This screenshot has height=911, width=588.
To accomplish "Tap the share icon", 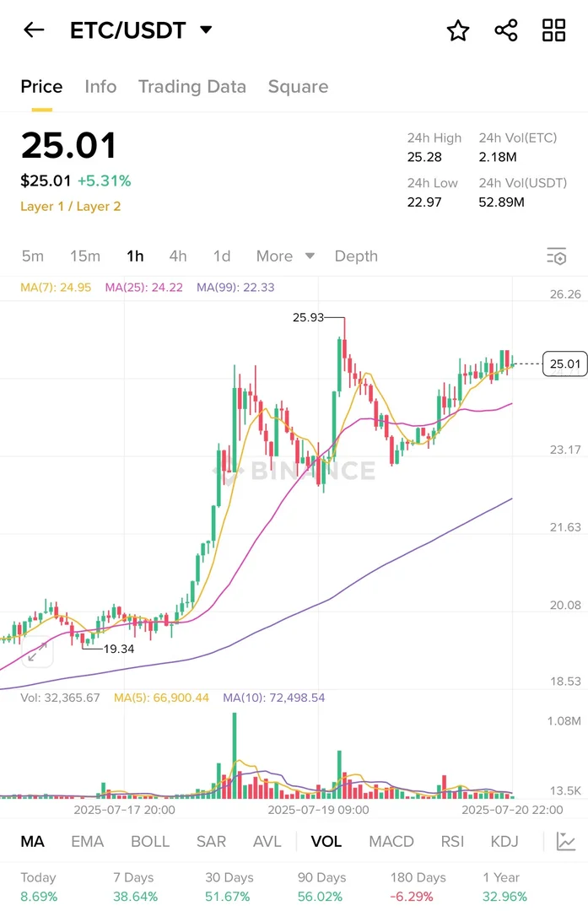I will [506, 31].
